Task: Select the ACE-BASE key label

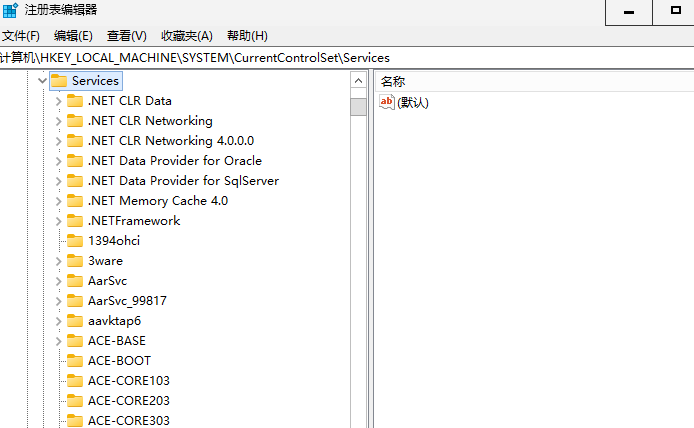Action: point(117,341)
